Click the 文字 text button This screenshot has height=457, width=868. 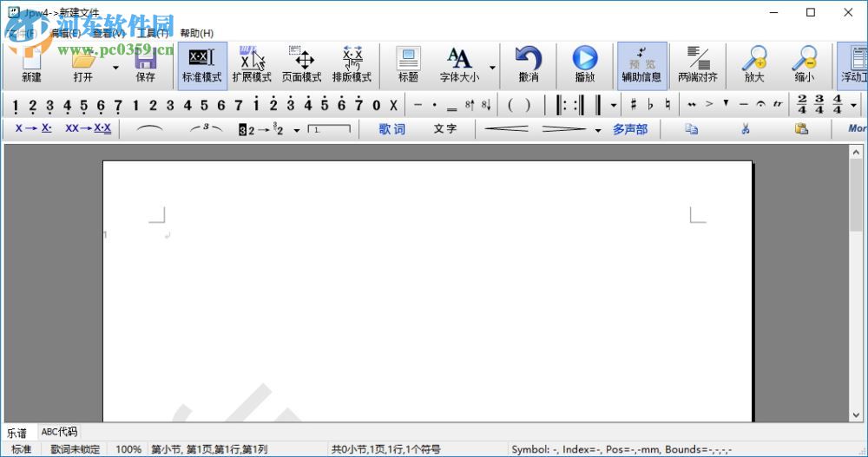coord(445,129)
